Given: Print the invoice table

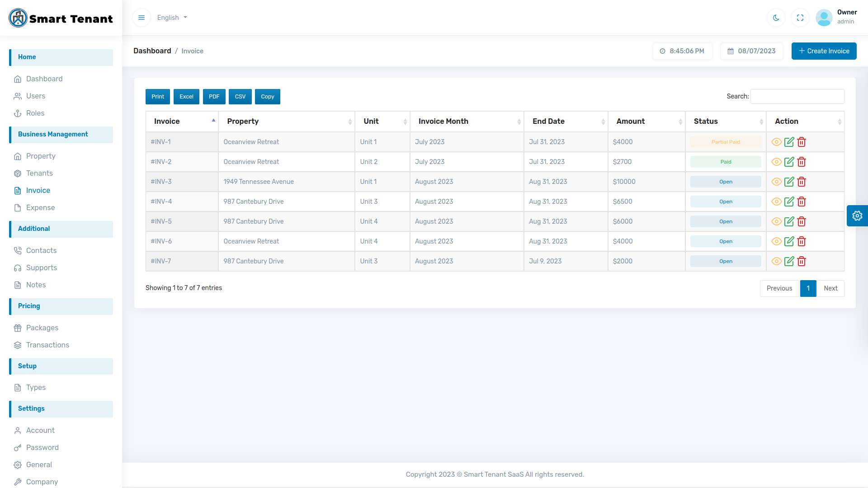Looking at the screenshot, I should point(158,97).
